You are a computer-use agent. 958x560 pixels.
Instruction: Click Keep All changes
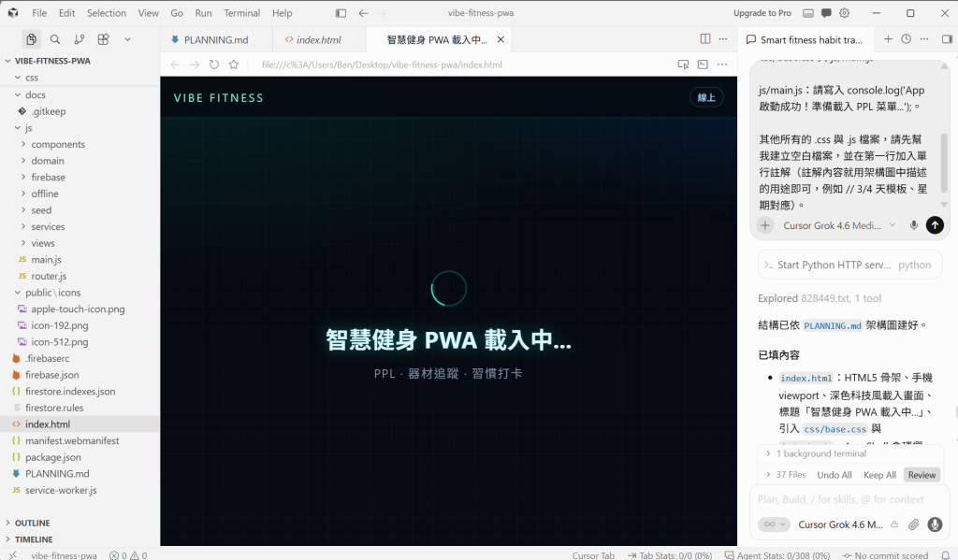click(879, 475)
